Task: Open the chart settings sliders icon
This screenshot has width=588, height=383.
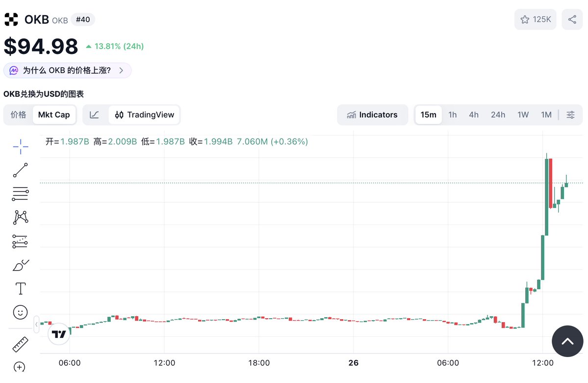Action: (570, 115)
